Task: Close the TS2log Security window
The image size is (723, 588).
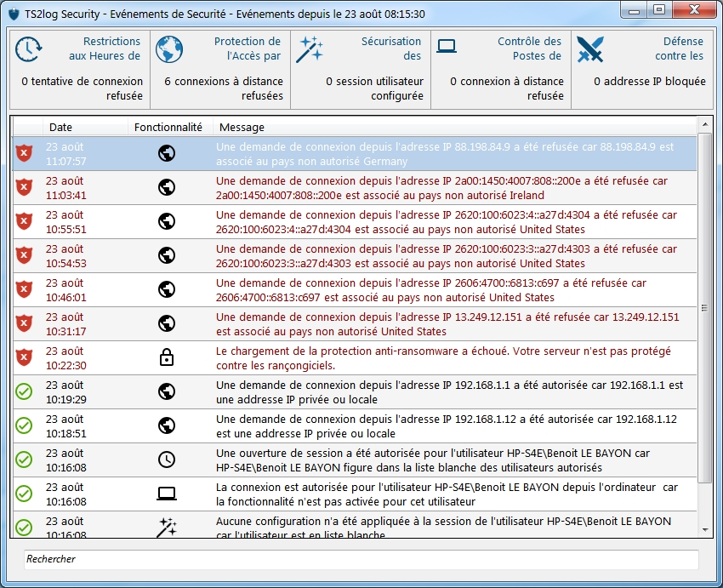Action: [x=694, y=10]
